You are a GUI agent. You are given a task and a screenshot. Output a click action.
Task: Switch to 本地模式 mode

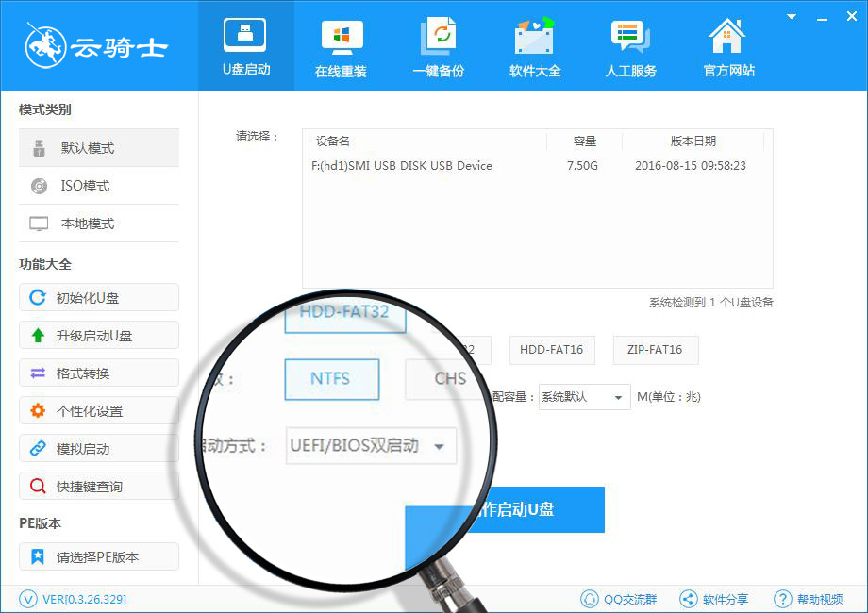(98, 224)
